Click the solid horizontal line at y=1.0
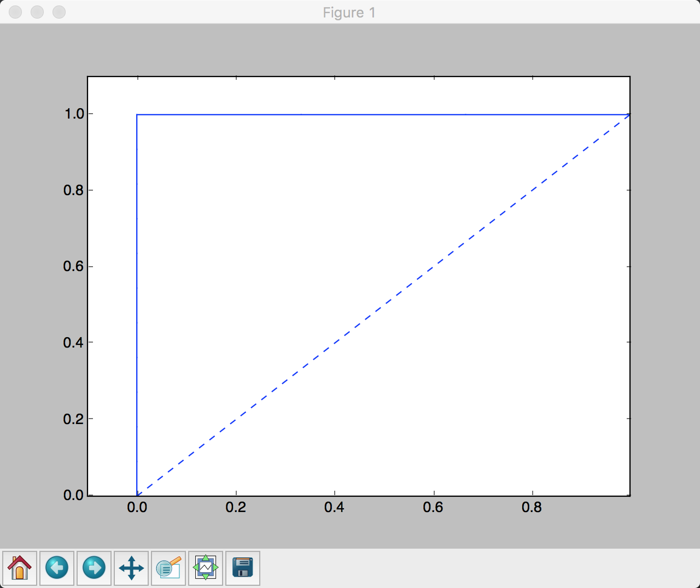 [x=383, y=115]
